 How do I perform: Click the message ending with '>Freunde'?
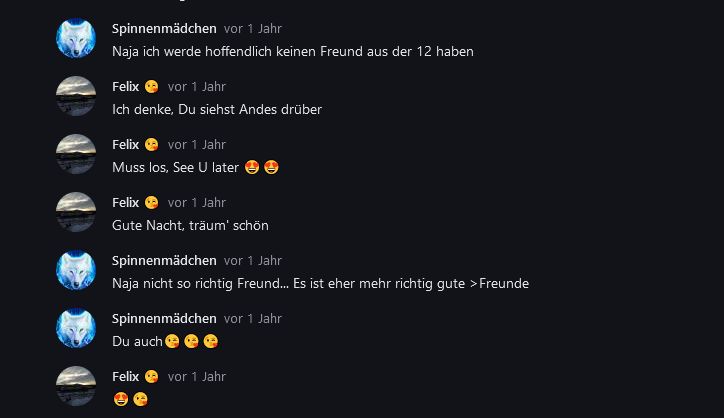pos(320,284)
